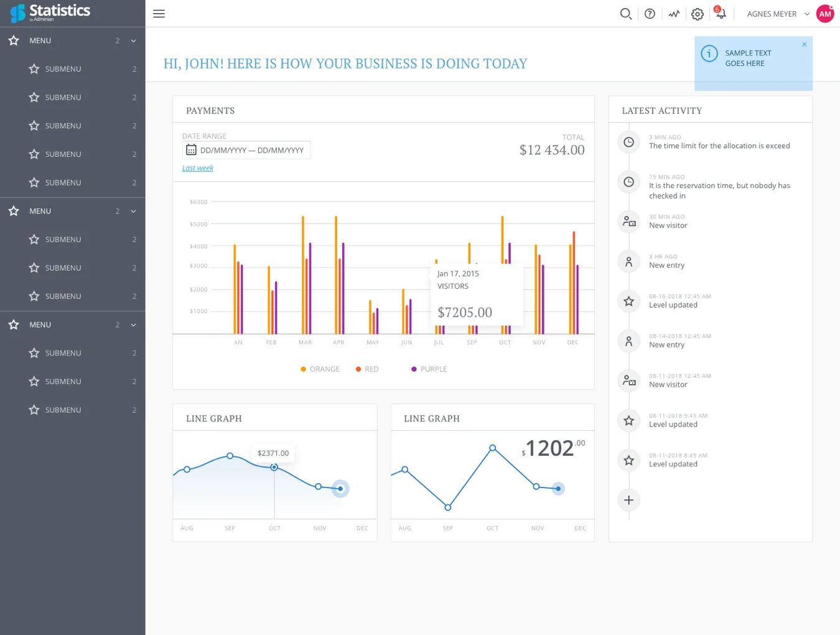The width and height of the screenshot is (840, 635).
Task: Click the Last week link
Action: (x=197, y=168)
